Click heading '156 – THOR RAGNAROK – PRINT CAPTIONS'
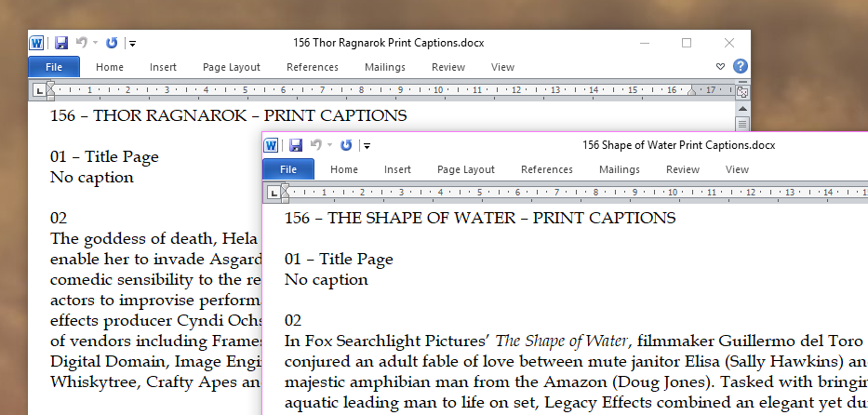This screenshot has height=415, width=868. point(228,115)
